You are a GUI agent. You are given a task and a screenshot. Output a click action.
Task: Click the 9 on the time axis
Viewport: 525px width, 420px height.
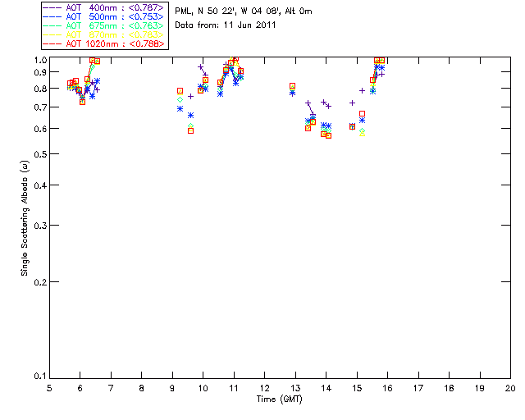point(172,387)
